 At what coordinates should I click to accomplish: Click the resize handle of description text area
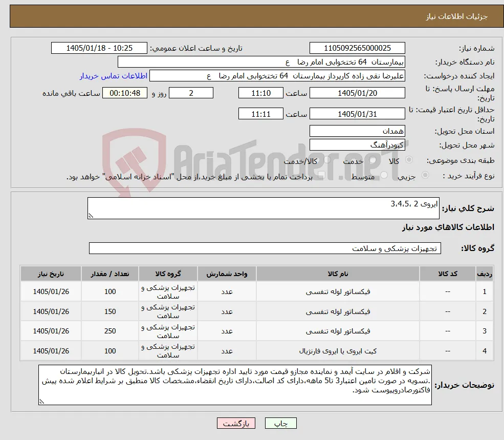tap(91, 216)
